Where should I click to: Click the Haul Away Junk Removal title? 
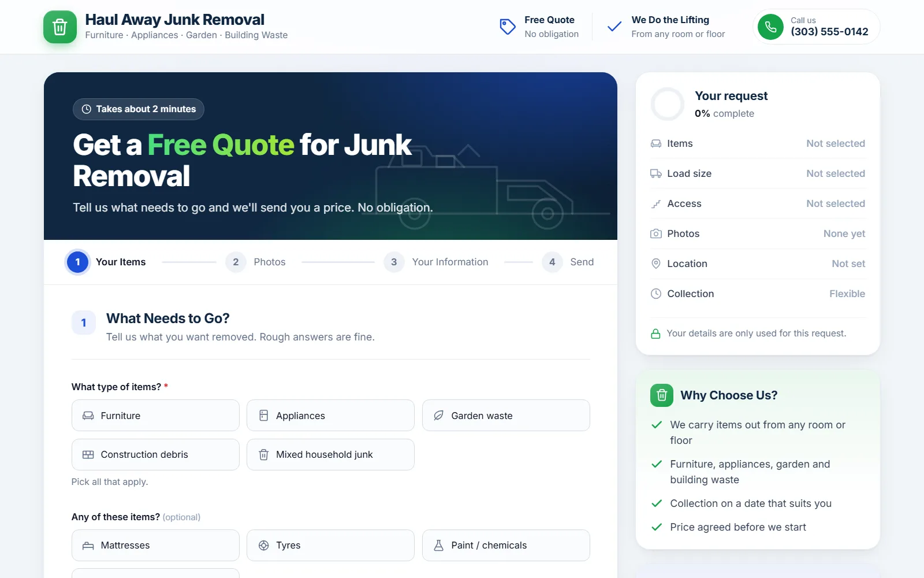(x=175, y=20)
